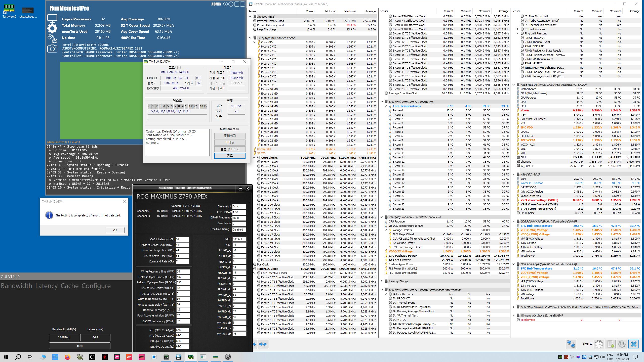Open the info icon in RunMemtestPro header
The height and width of the screenshot is (362, 644).
coord(231,4)
